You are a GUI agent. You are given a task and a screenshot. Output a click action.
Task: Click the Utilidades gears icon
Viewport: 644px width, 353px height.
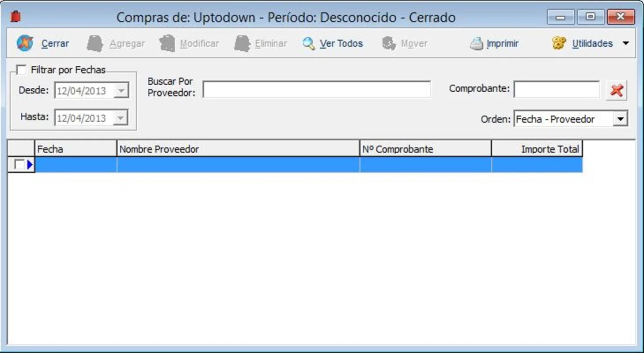click(x=559, y=43)
